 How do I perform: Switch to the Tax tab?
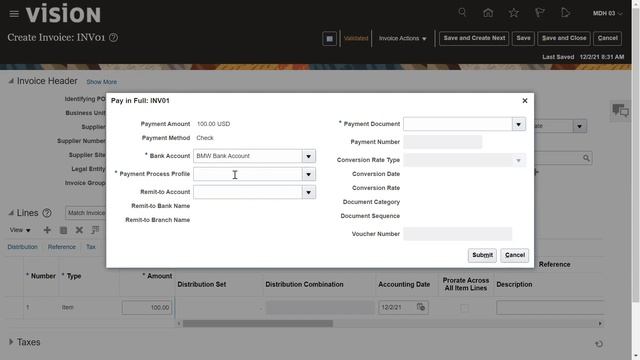click(x=91, y=247)
